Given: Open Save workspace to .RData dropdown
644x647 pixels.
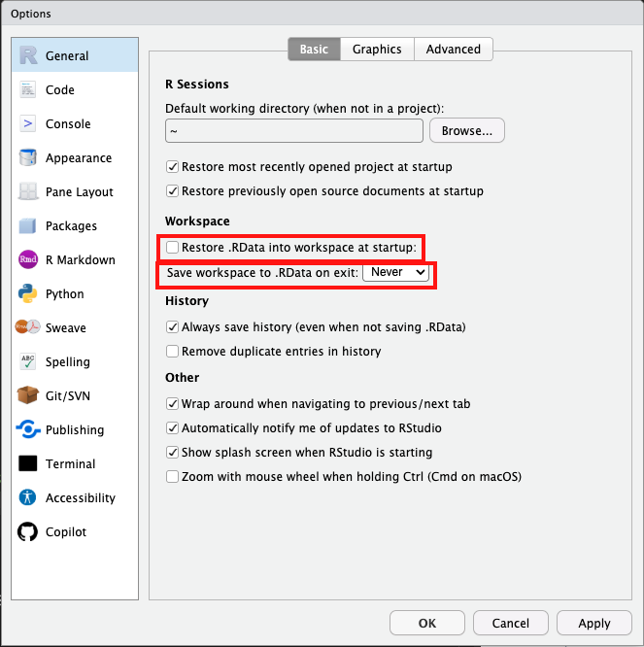Looking at the screenshot, I should [395, 273].
